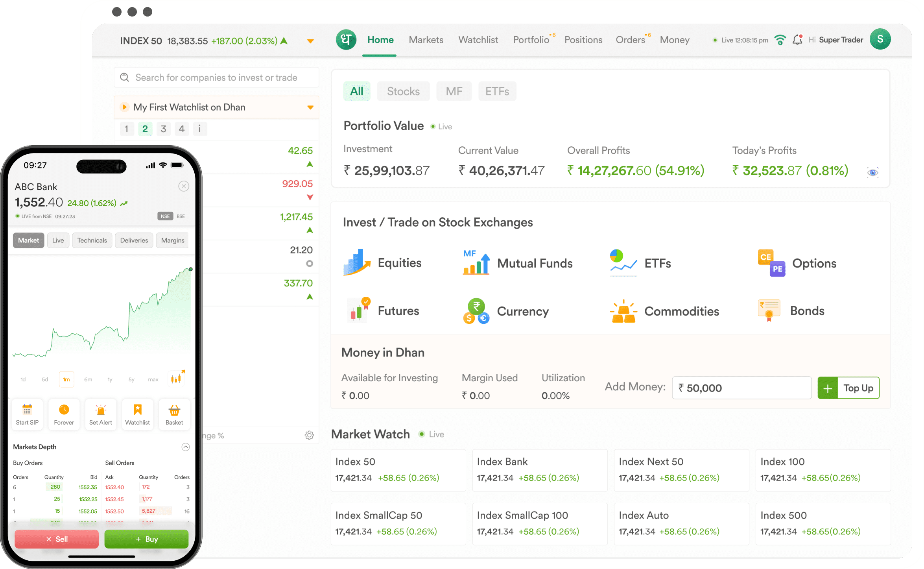
Task: Expand the My First Watchlist dropdown
Action: (x=310, y=107)
